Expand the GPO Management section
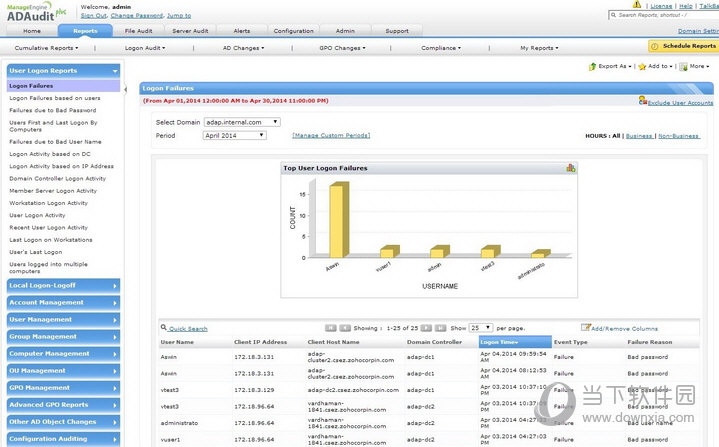 coord(63,388)
